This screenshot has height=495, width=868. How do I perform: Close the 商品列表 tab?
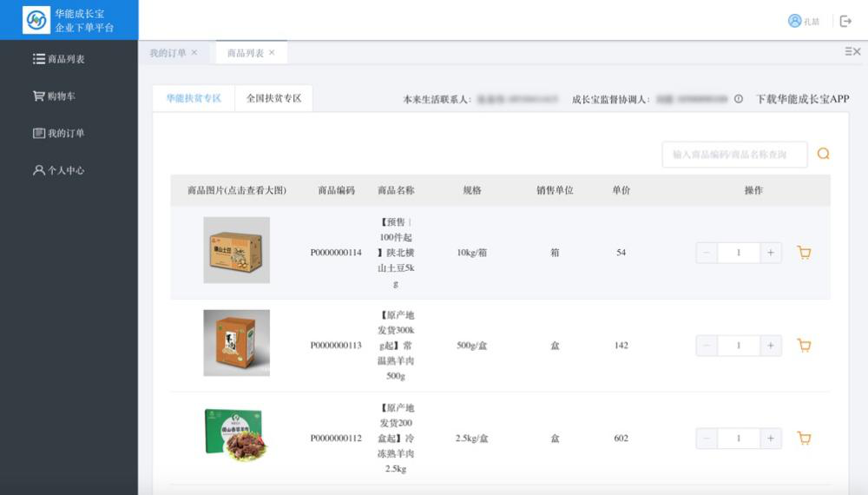click(272, 52)
